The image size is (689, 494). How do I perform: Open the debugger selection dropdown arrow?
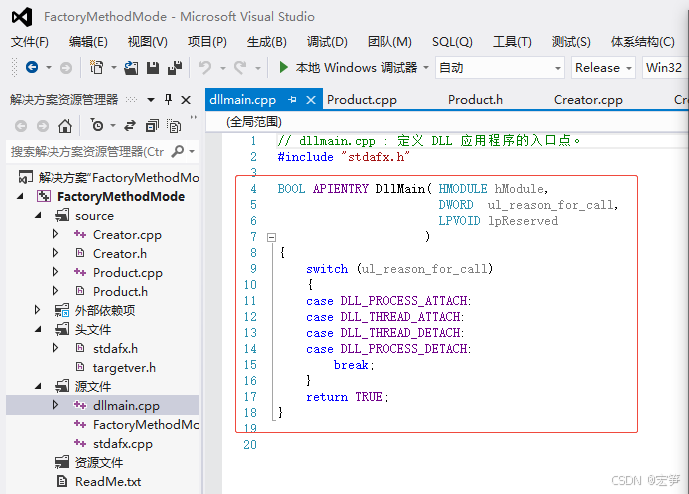click(425, 68)
